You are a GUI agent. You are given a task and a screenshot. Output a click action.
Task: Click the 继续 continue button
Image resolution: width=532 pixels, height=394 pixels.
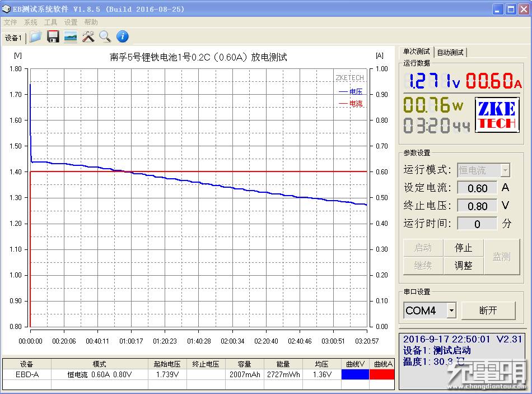423,265
